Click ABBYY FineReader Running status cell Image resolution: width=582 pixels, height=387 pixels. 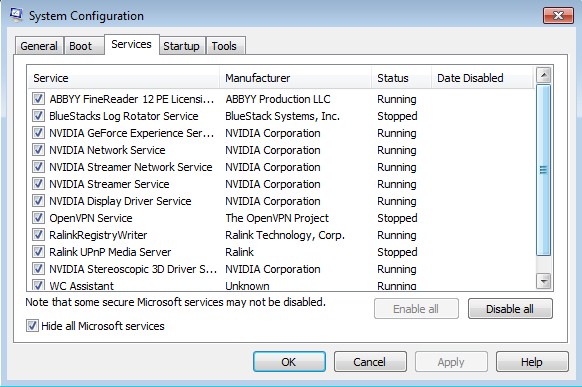click(x=397, y=99)
